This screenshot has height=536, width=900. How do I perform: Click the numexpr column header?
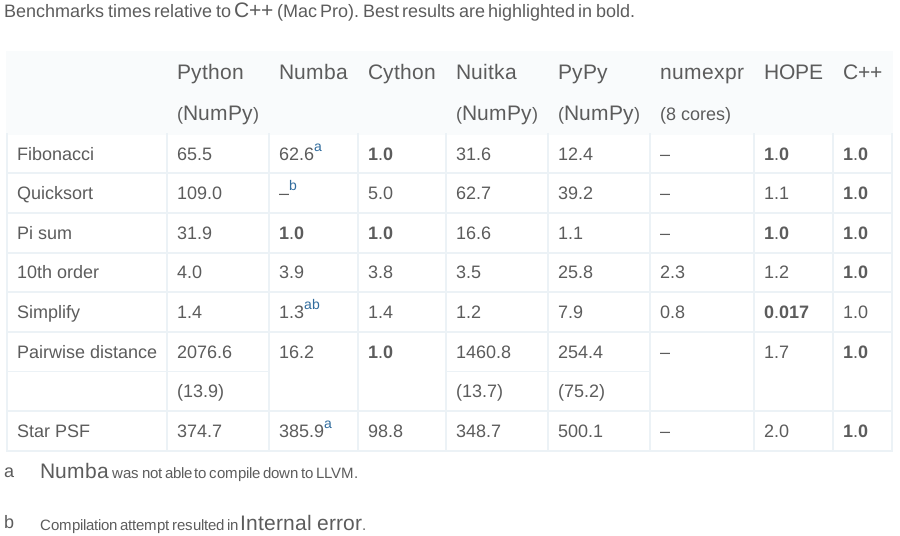click(x=700, y=73)
